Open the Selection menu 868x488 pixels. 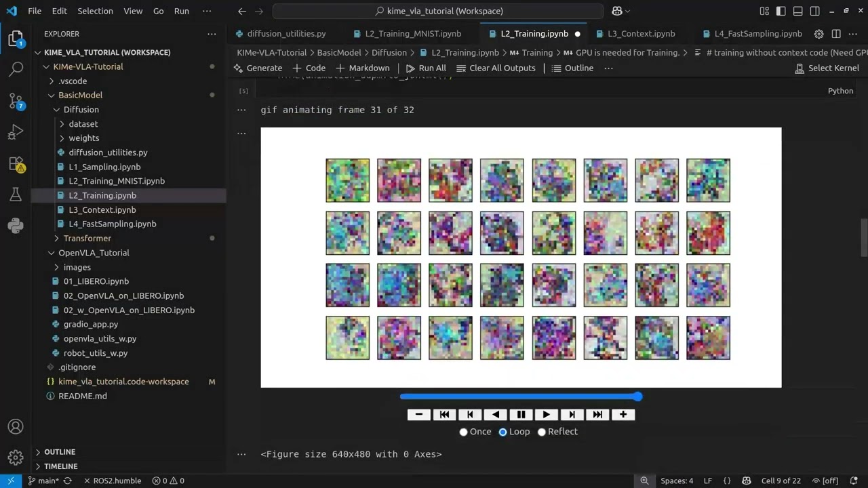tap(95, 11)
